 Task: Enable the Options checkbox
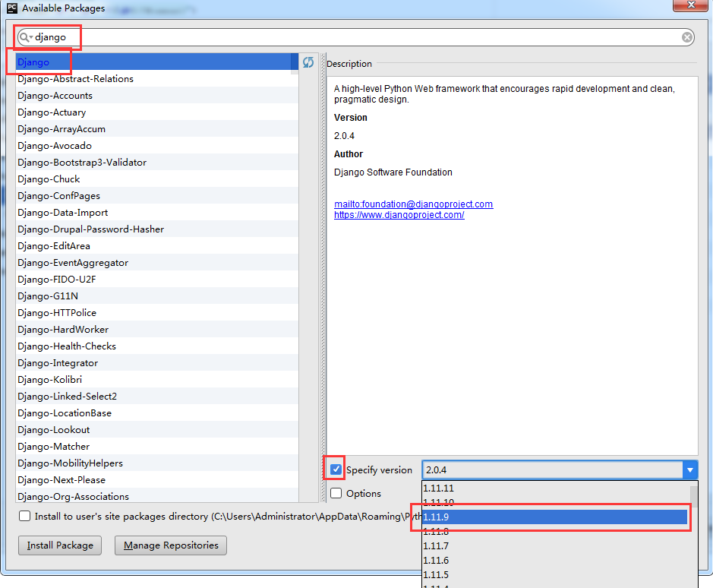pyautogui.click(x=336, y=493)
